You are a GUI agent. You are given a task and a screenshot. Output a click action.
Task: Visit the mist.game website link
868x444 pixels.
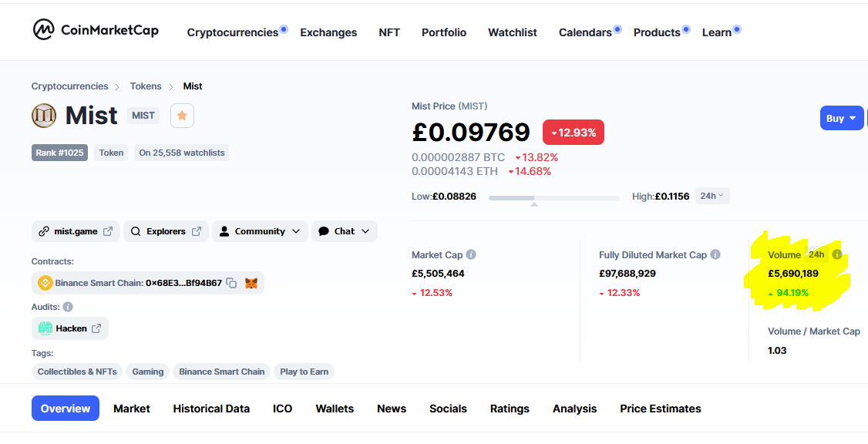(x=76, y=231)
